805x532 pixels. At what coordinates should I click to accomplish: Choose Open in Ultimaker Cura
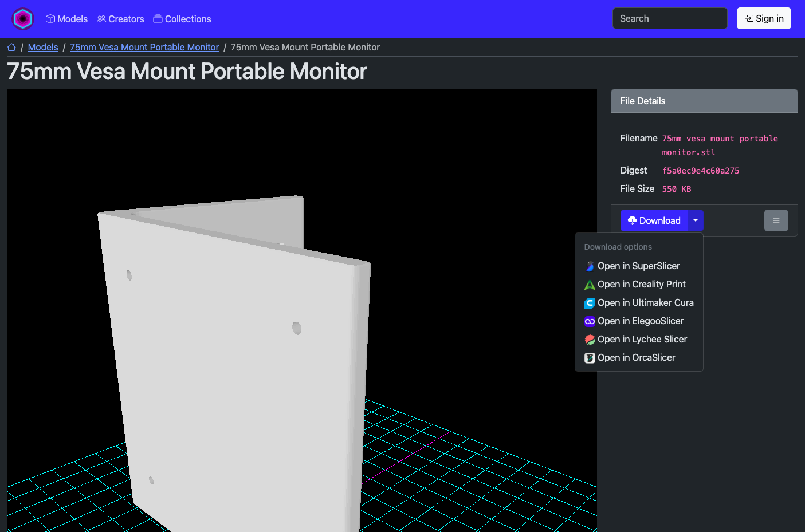tap(639, 302)
